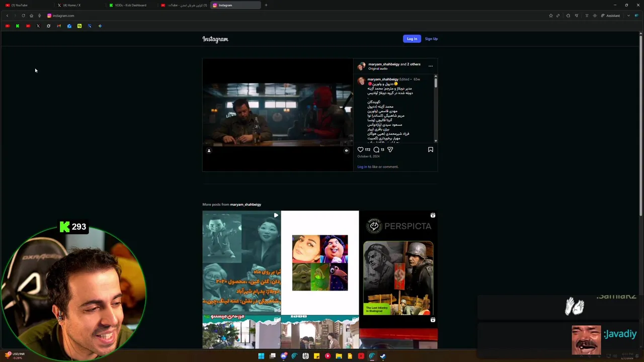Go back with the browser back arrow
Screen dimensions: 644x362
tap(7, 16)
